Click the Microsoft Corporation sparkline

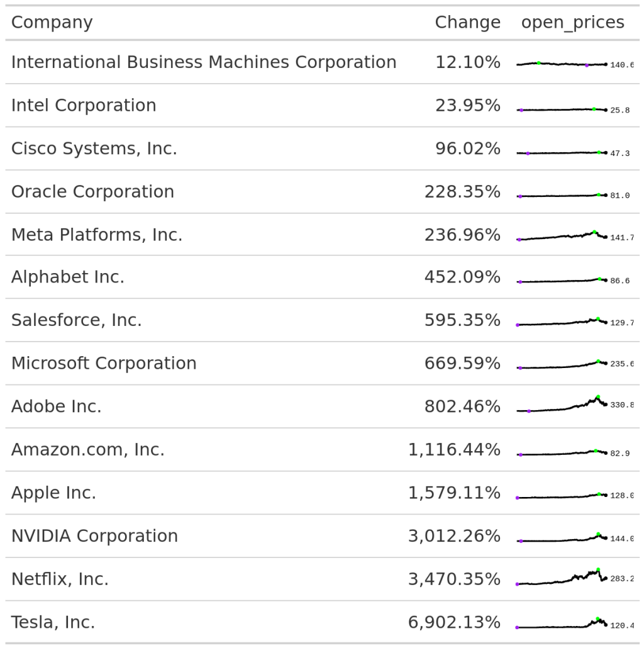(x=562, y=365)
